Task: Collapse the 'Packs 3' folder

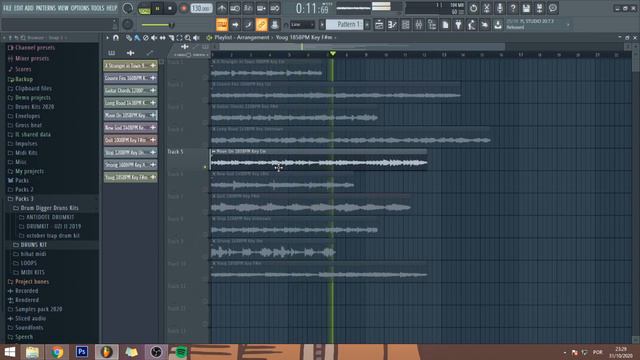Action: [x=21, y=199]
